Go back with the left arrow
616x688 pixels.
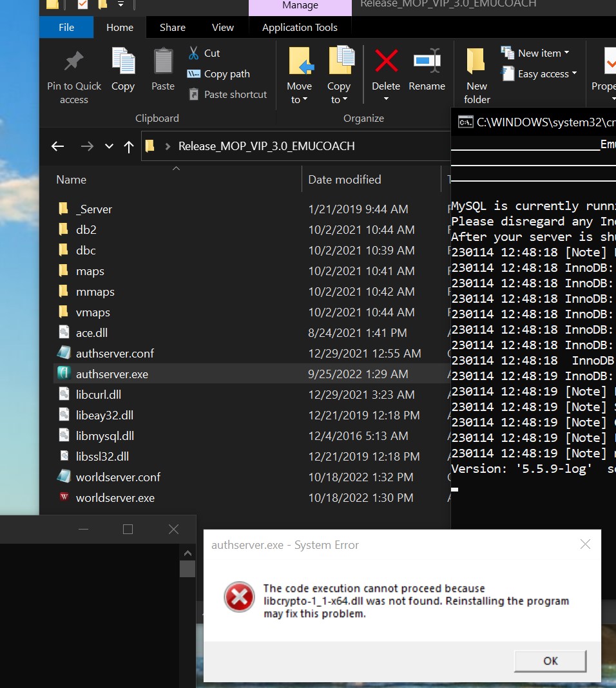tap(57, 146)
